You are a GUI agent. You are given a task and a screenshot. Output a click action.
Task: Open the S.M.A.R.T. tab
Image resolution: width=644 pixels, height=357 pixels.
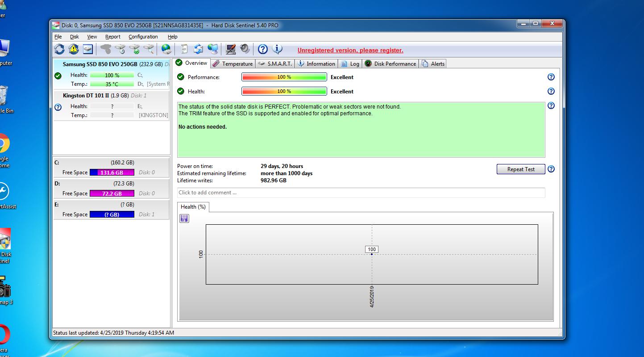tap(275, 63)
